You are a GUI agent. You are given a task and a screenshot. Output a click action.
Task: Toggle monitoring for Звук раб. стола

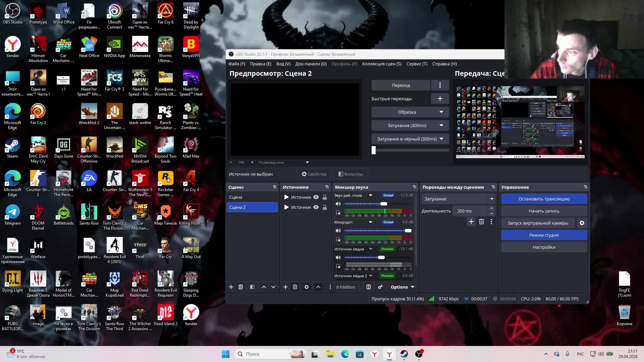[x=338, y=212]
